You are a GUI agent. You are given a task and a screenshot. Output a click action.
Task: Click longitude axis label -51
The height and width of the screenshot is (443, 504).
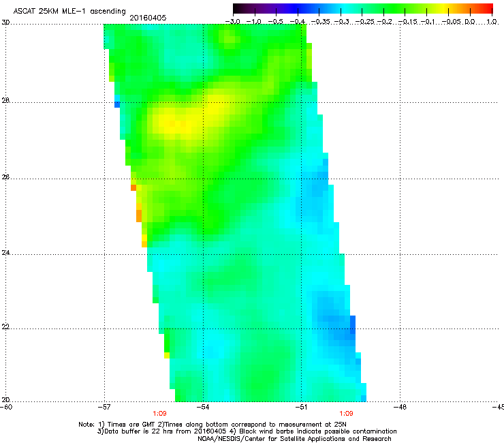coord(301,407)
